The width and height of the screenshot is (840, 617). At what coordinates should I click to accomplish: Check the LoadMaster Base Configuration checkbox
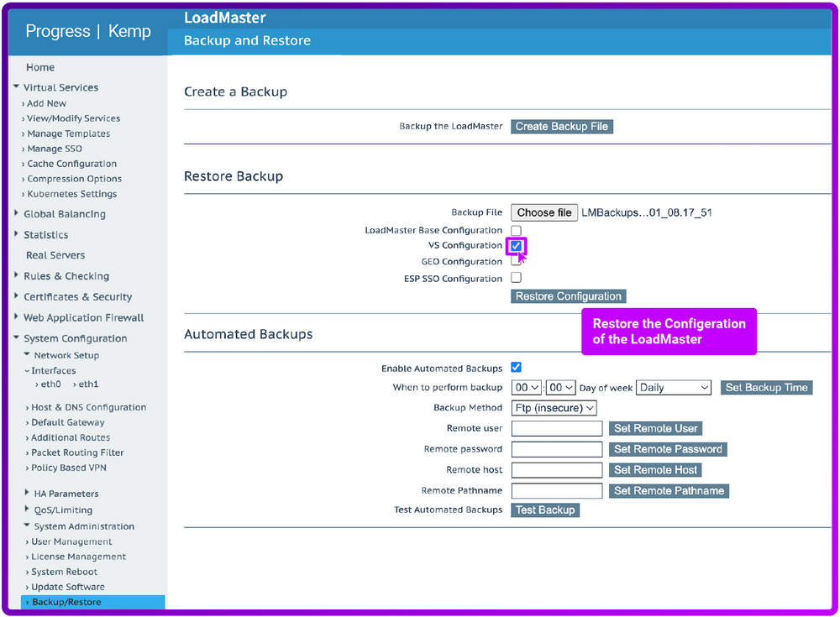click(515, 229)
